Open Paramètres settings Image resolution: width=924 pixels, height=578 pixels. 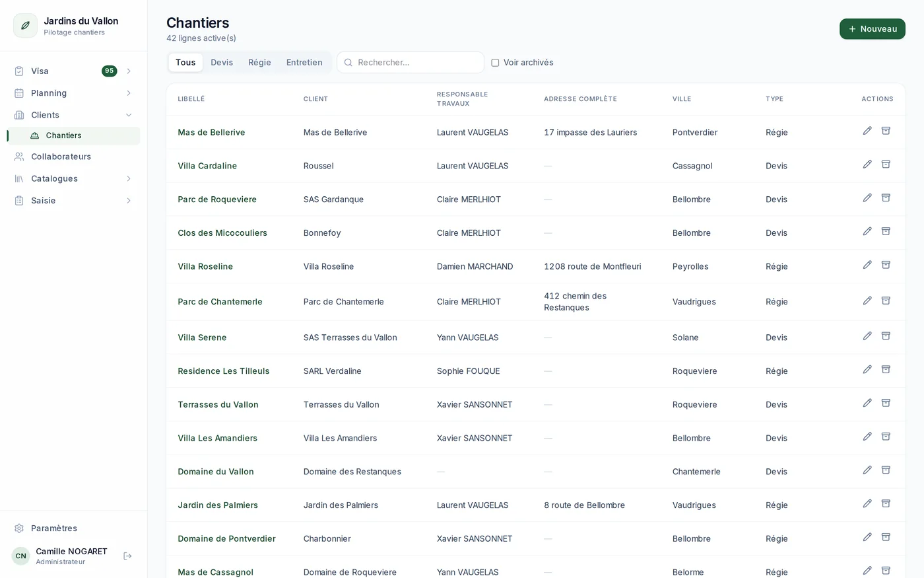tap(73, 528)
